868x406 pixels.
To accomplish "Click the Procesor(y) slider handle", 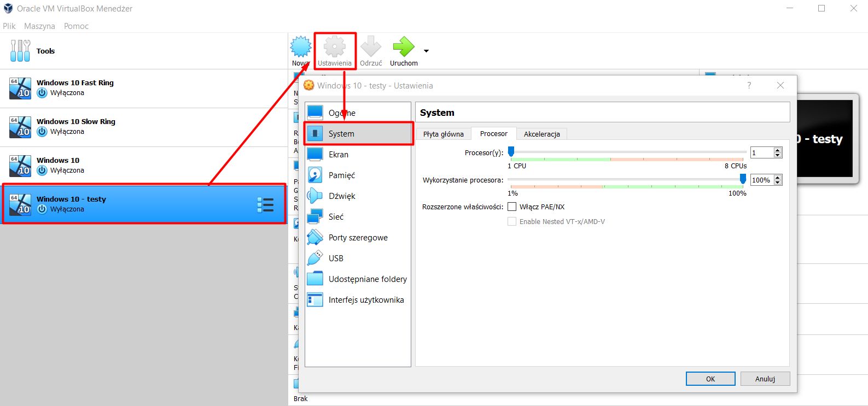I will pos(511,151).
